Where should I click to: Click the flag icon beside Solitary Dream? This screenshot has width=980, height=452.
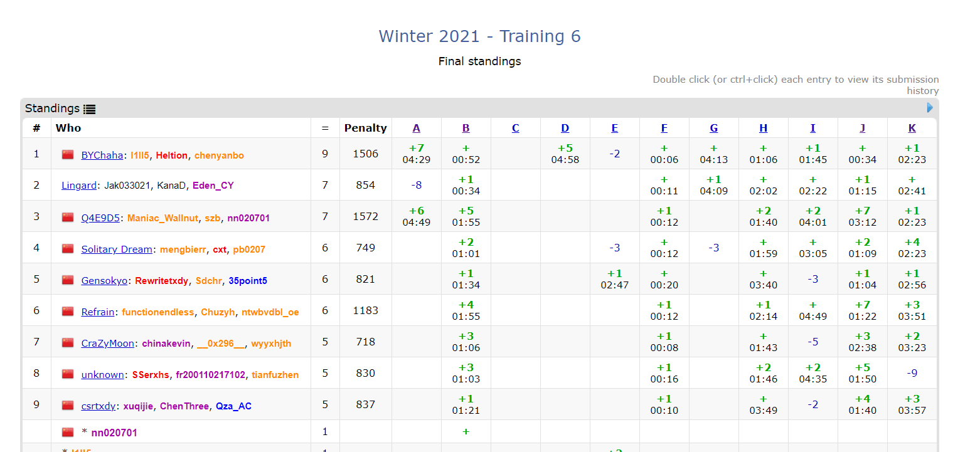click(68, 249)
